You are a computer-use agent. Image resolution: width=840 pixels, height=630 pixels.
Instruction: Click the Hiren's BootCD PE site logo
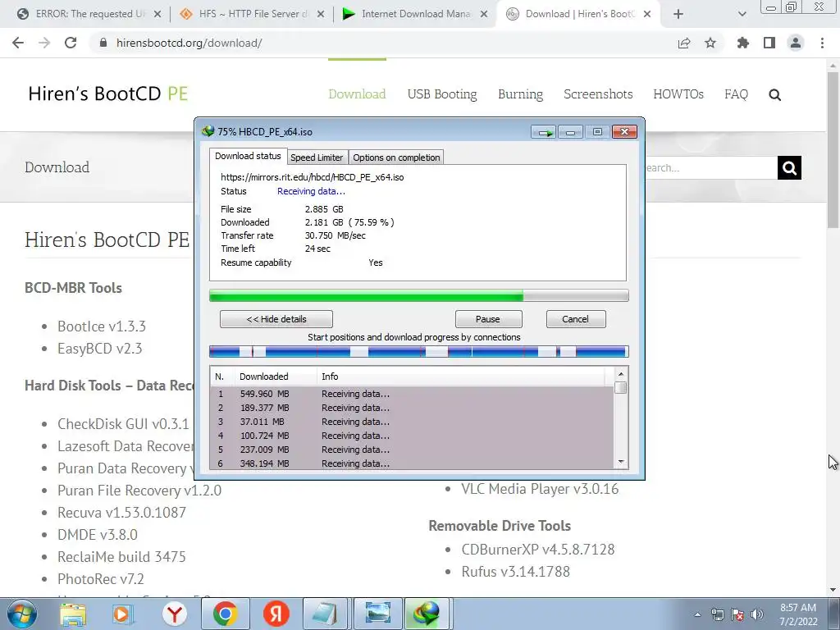(x=107, y=94)
